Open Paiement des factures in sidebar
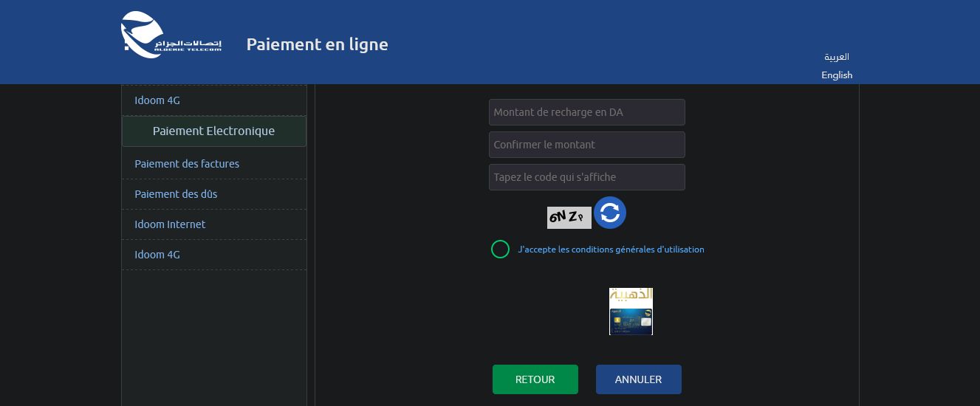 214,164
